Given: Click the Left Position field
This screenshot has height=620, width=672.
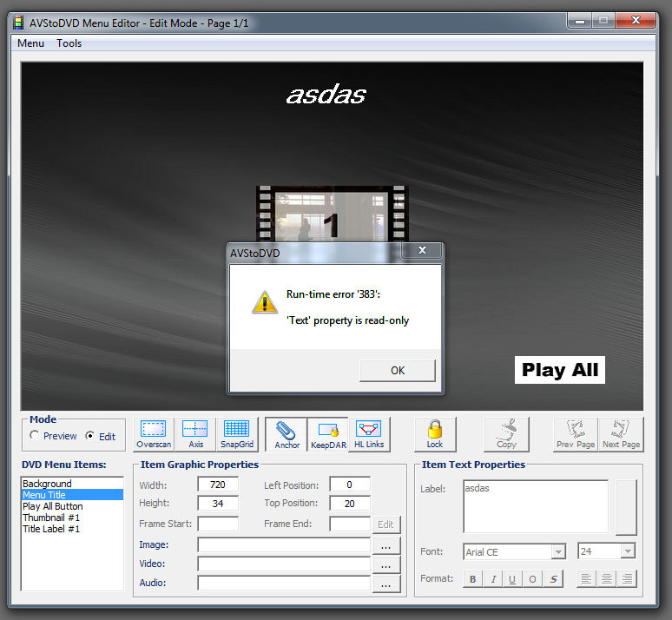Looking at the screenshot, I should tap(350, 485).
